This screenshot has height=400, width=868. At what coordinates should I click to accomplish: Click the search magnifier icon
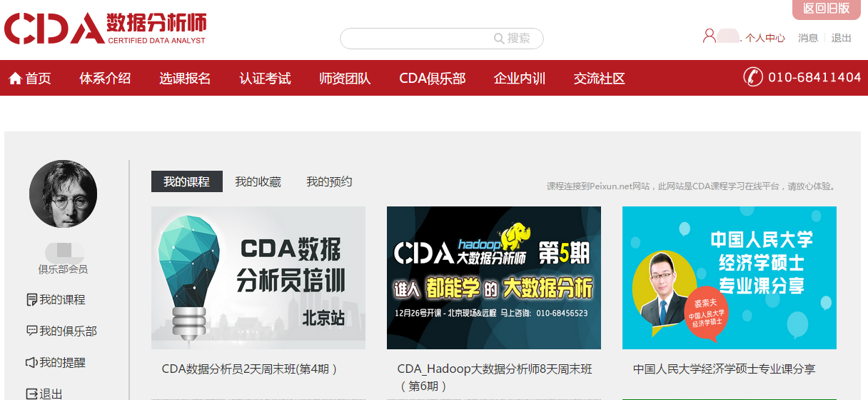coord(499,39)
